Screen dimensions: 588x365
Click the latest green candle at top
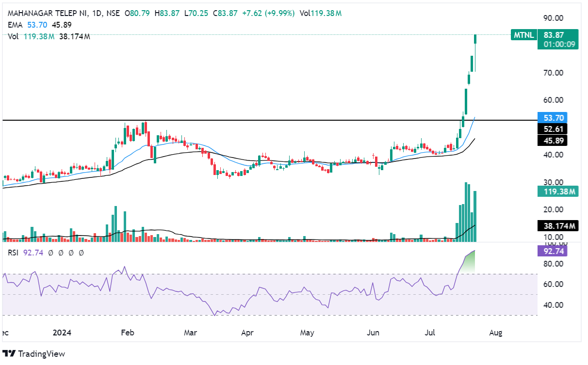(x=475, y=39)
